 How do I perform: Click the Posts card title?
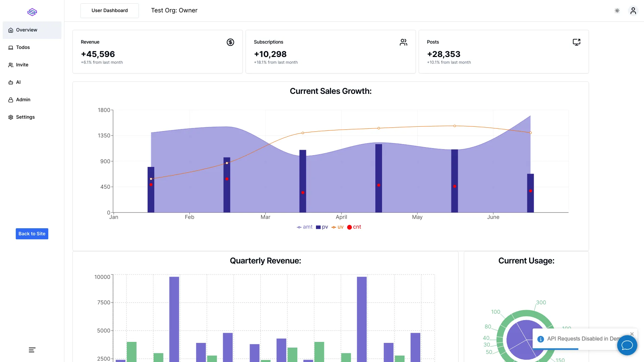coord(433,42)
